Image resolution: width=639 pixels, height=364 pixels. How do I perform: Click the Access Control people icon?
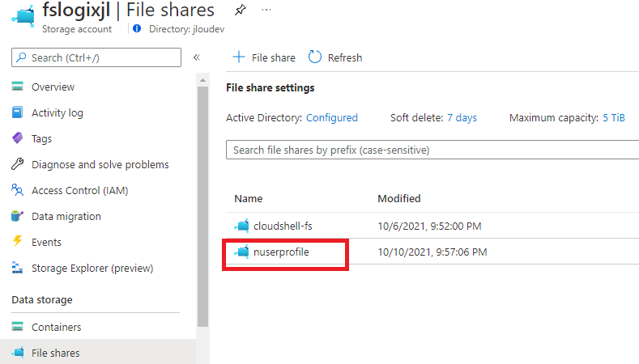click(x=18, y=190)
